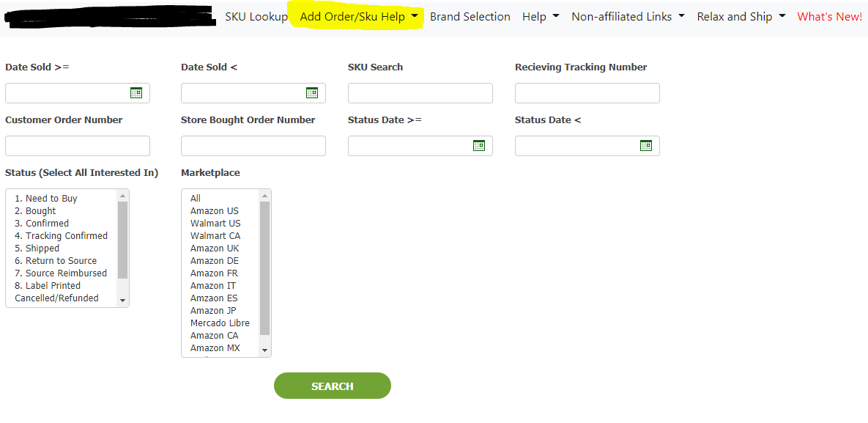
Task: Expand Relax and Ship menu
Action: point(741,17)
